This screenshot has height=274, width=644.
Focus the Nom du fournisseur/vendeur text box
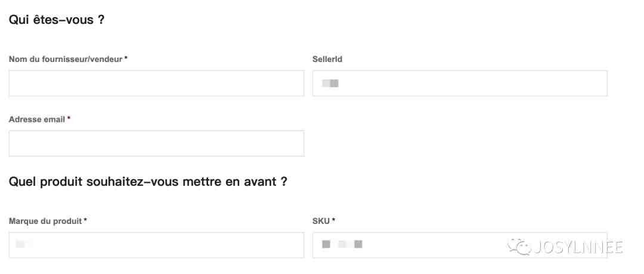pyautogui.click(x=156, y=83)
